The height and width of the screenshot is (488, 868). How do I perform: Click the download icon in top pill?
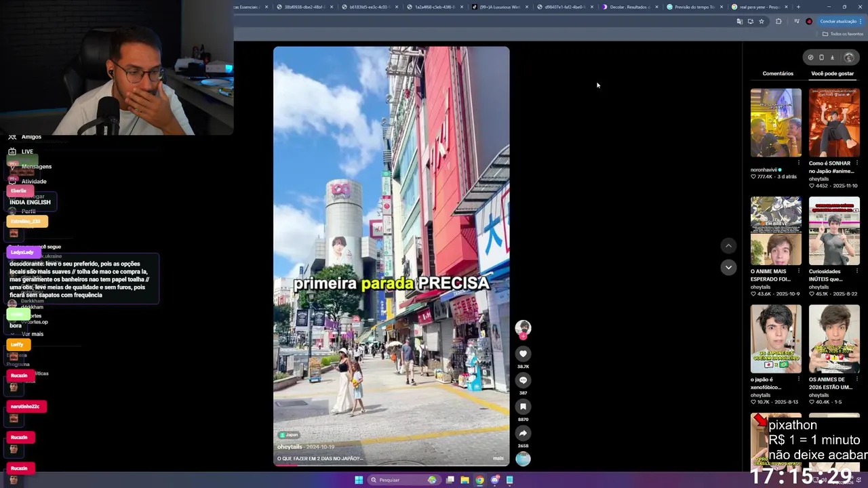(833, 58)
